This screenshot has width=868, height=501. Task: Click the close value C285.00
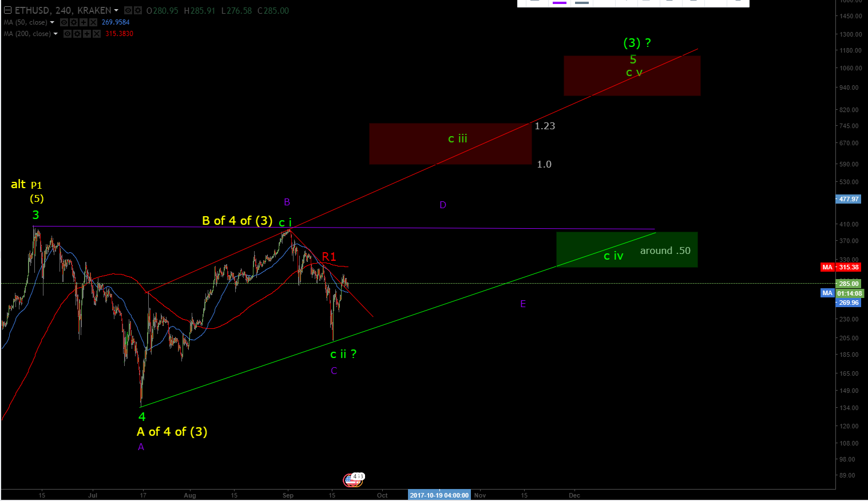click(273, 10)
